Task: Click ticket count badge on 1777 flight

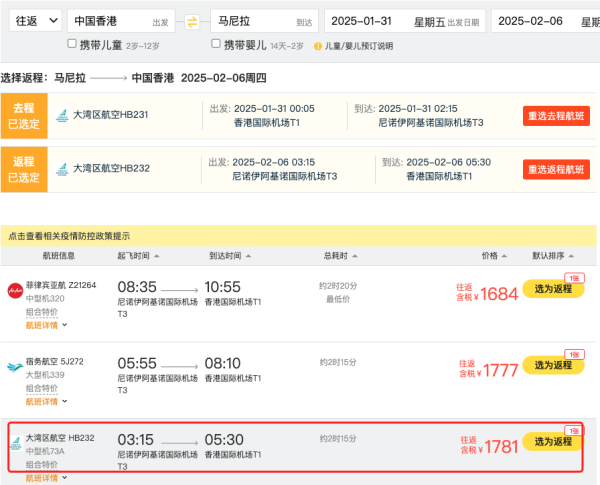Action: (574, 354)
